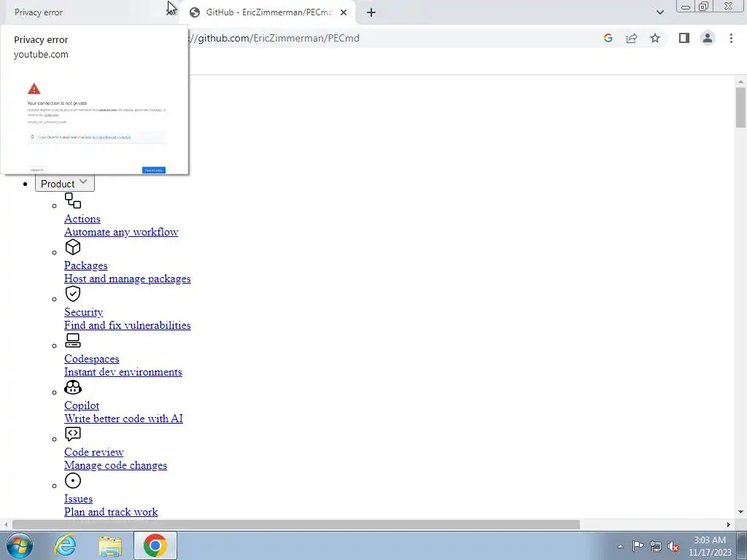
Task: Open the Copilot link
Action: tap(82, 405)
